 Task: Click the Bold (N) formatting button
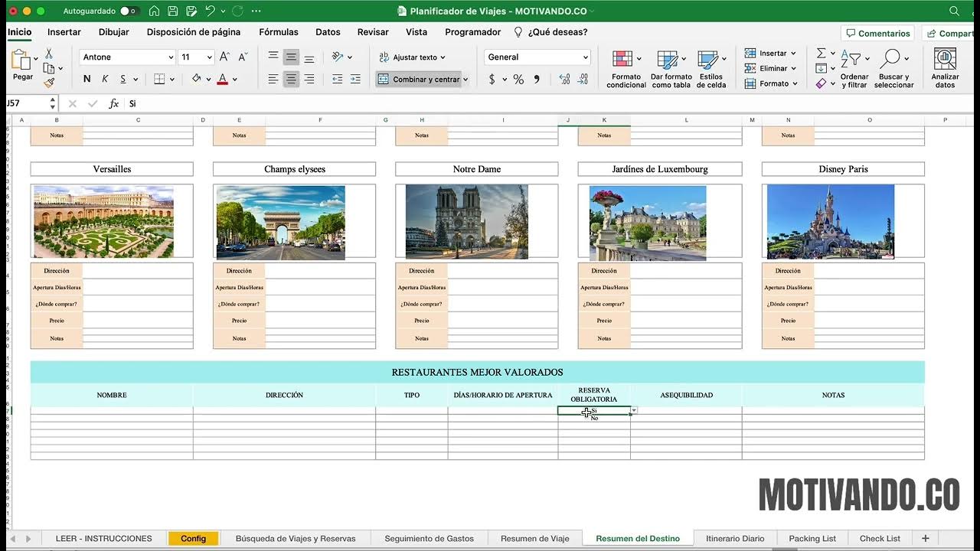pyautogui.click(x=87, y=79)
